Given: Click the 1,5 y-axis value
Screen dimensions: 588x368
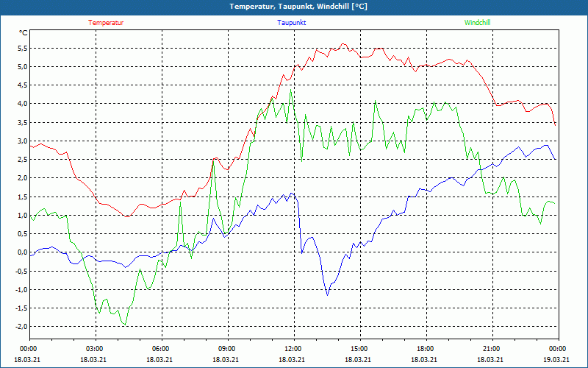Looking at the screenshot, I should click(23, 197).
